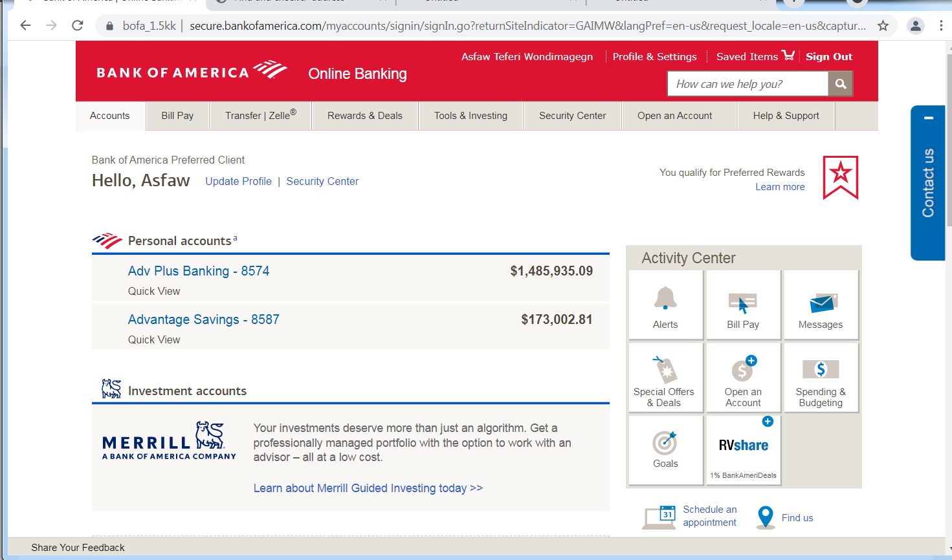
Task: Click the browser back arrow
Action: (25, 26)
